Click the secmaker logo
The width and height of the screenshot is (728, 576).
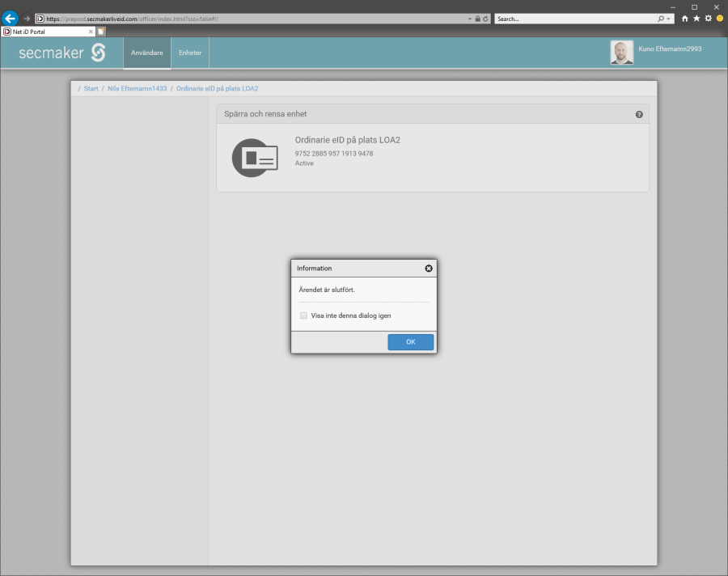(x=62, y=53)
